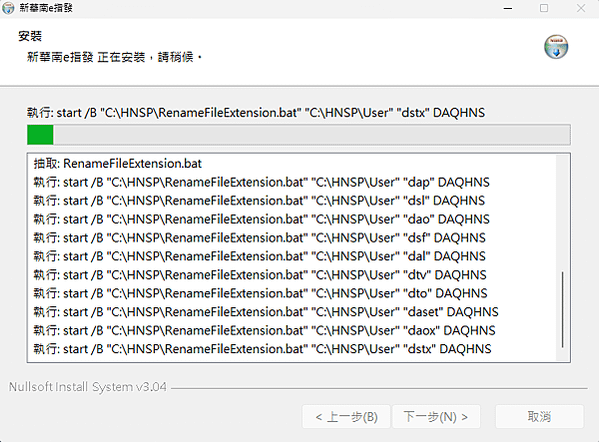Select log line containing "dsl" DAQHNS
The width and height of the screenshot is (599, 442).
[259, 201]
